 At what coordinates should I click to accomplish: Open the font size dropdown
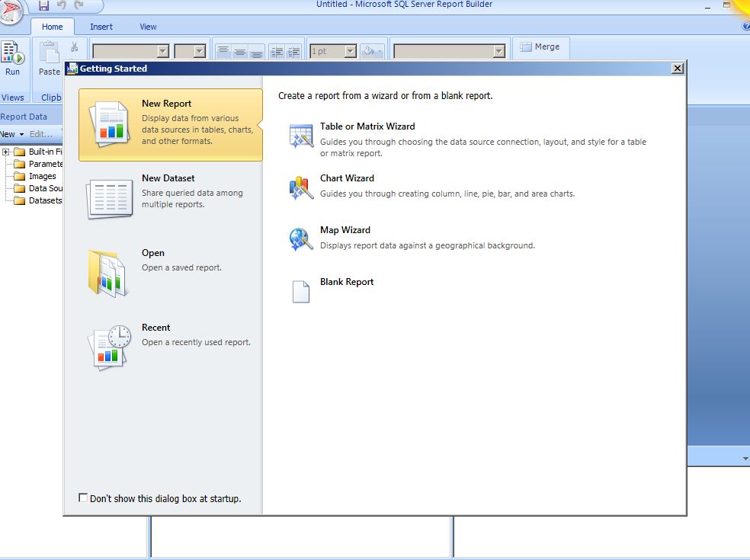(x=200, y=51)
